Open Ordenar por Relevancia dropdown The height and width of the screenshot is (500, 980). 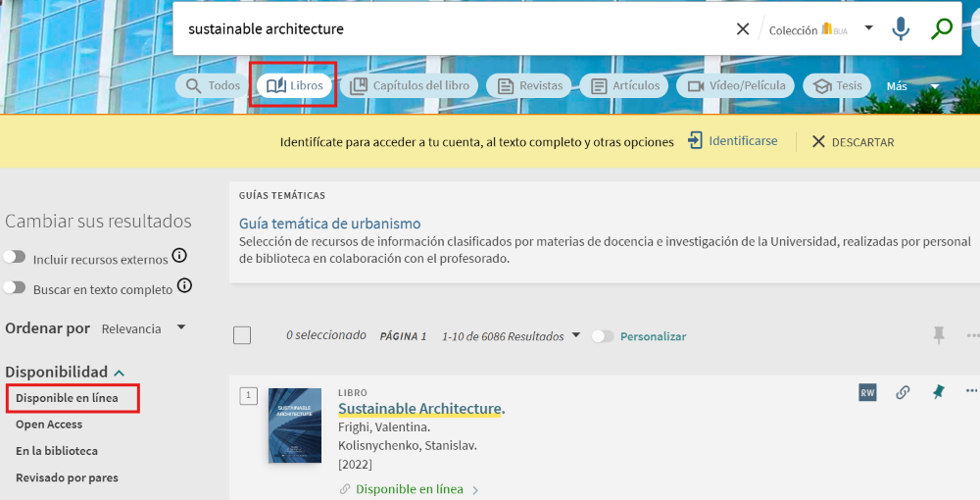click(144, 328)
